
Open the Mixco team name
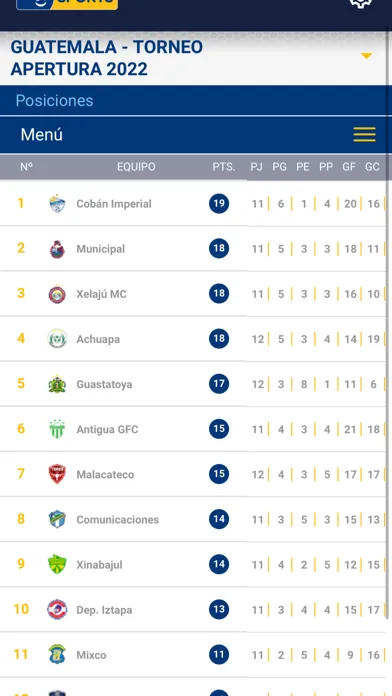pyautogui.click(x=91, y=655)
